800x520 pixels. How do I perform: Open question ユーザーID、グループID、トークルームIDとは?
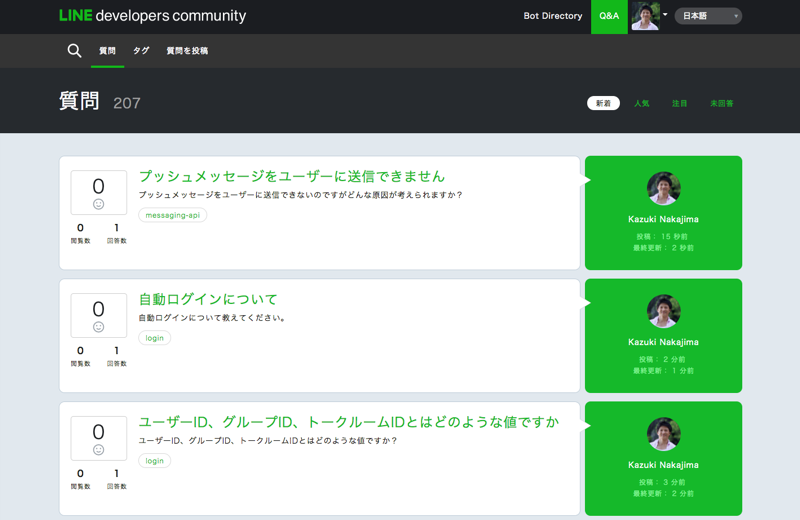(349, 422)
